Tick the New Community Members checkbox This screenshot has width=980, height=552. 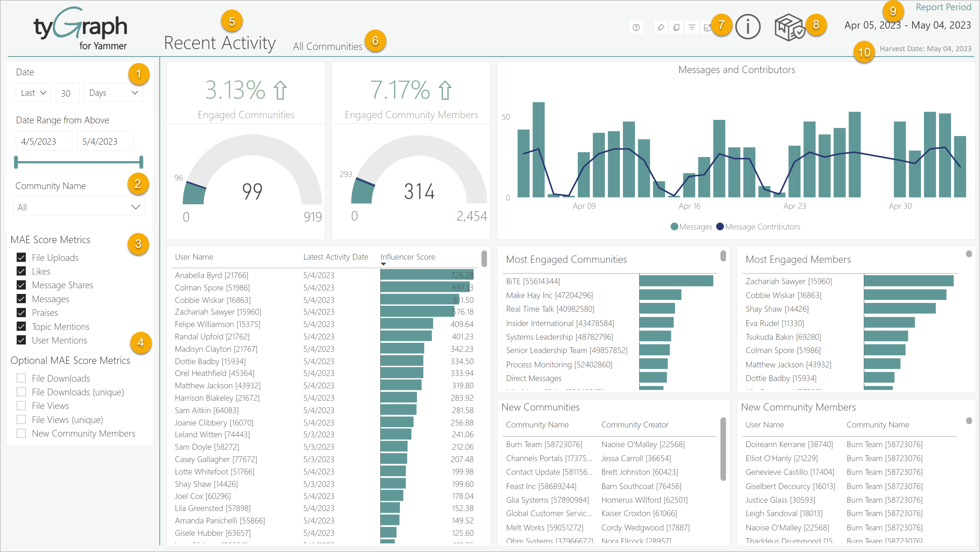tap(21, 433)
